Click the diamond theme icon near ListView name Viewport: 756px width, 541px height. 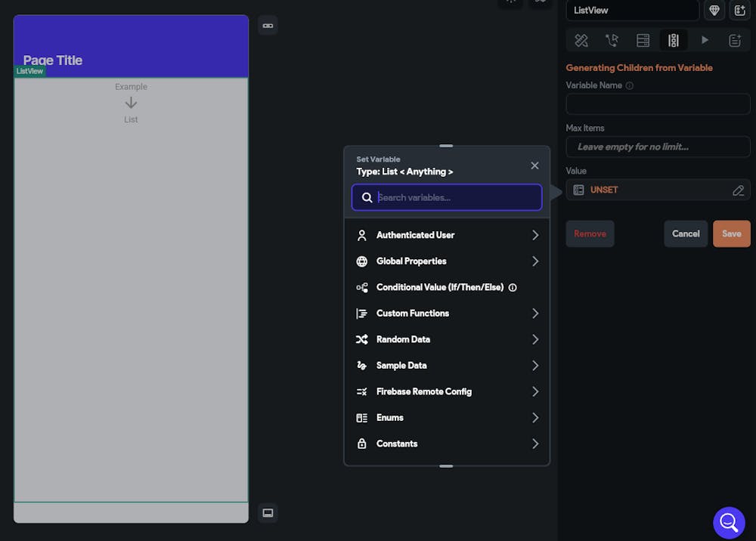tap(714, 11)
